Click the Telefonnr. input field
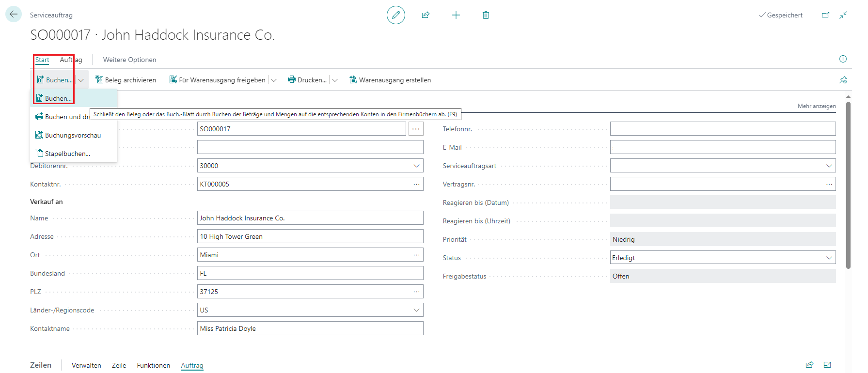Viewport: 868px width, 373px height. coord(723,129)
